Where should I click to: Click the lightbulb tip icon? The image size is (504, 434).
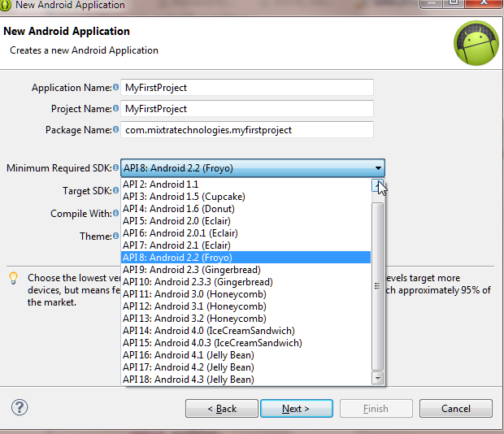coord(14,278)
